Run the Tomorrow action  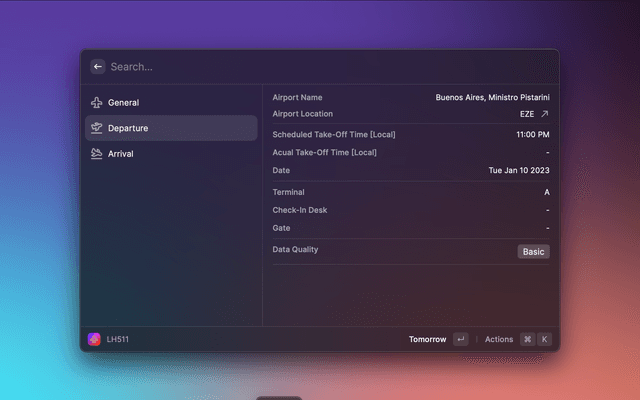(x=428, y=339)
